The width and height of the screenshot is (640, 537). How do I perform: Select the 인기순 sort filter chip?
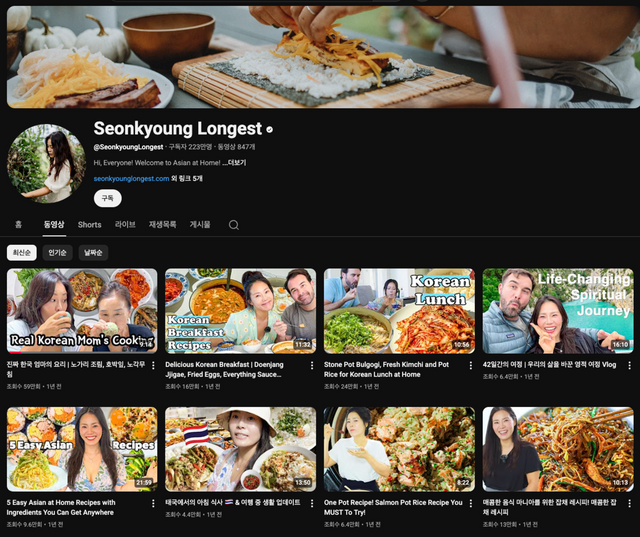pyautogui.click(x=57, y=253)
